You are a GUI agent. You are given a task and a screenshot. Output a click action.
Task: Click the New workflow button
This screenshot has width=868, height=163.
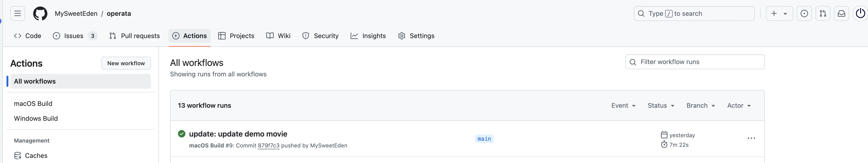[x=126, y=63]
